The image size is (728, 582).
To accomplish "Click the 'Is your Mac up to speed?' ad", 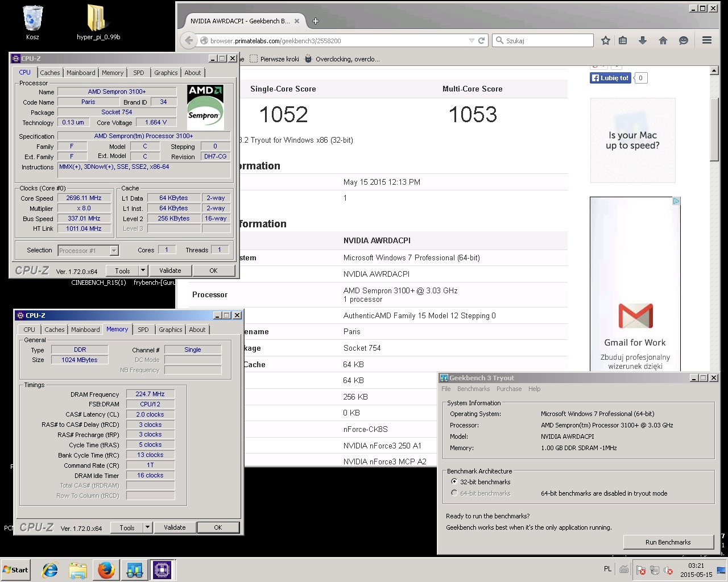I will pyautogui.click(x=633, y=140).
